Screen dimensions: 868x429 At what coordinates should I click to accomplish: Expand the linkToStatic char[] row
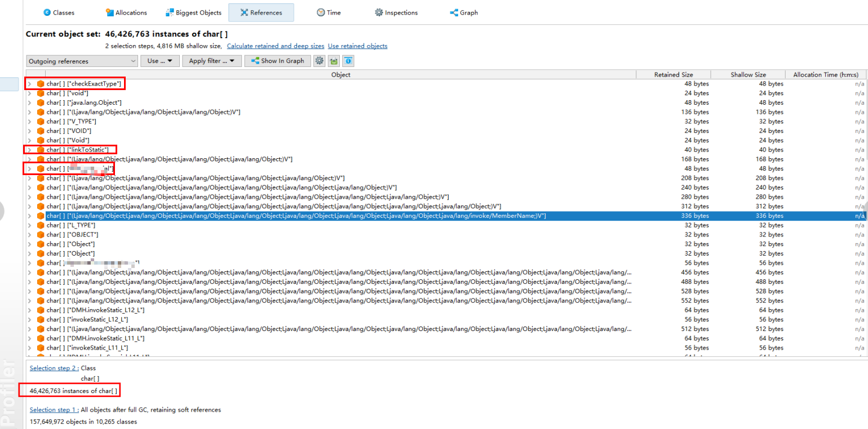29,150
